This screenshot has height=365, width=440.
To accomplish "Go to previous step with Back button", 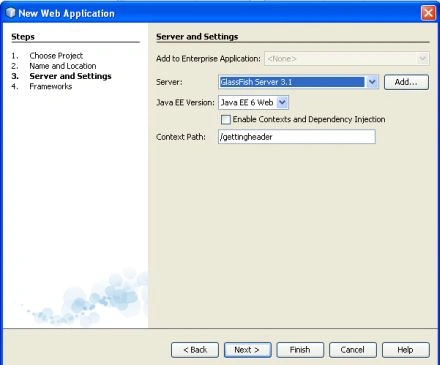I will 195,350.
